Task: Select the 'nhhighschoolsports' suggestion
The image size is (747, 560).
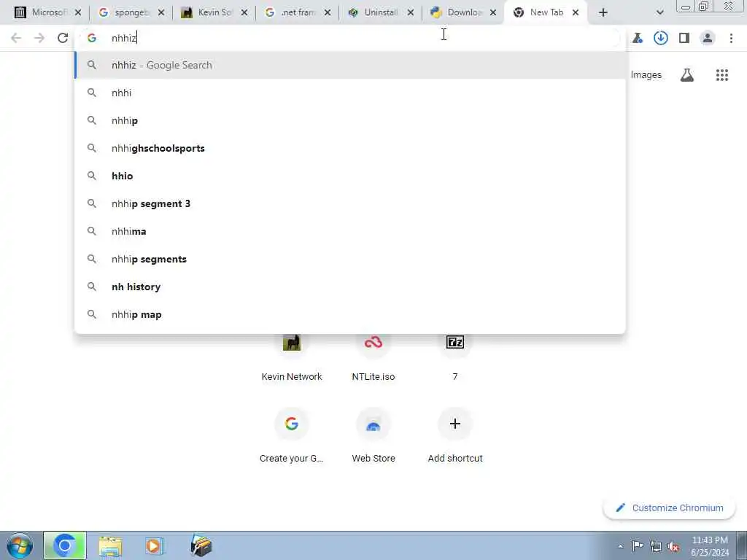Action: point(350,148)
